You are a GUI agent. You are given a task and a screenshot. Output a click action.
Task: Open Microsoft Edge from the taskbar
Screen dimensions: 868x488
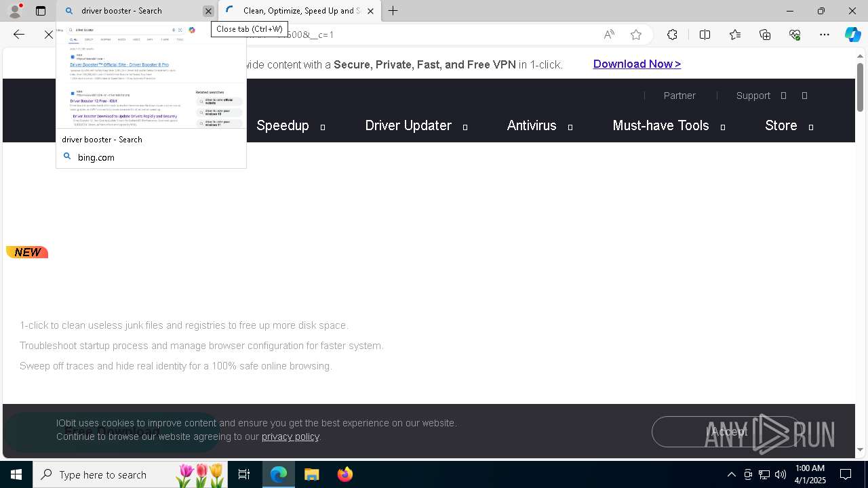[279, 474]
